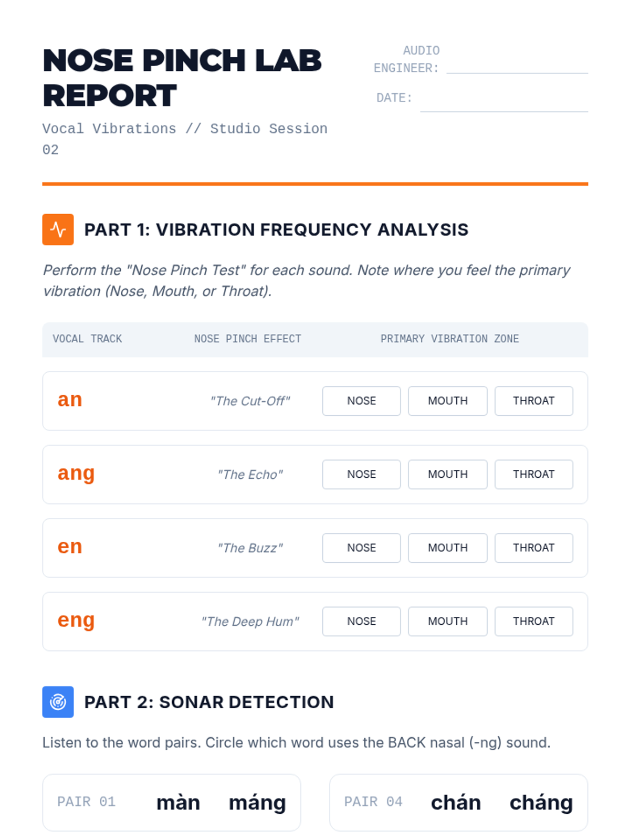The image size is (630, 840).
Task: Select MOUTH for the 'an' track
Action: 447,401
